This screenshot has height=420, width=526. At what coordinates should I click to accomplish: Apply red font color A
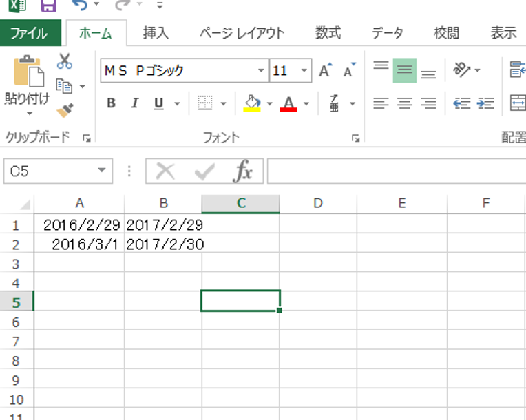pos(288,103)
